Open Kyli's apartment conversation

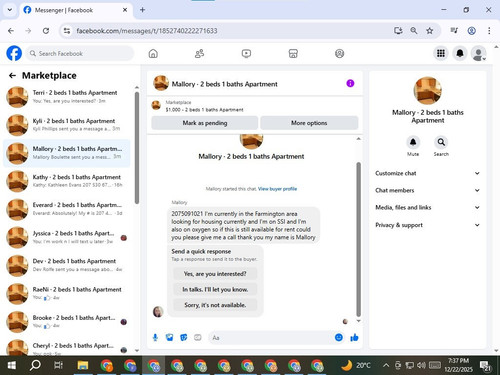(67, 125)
